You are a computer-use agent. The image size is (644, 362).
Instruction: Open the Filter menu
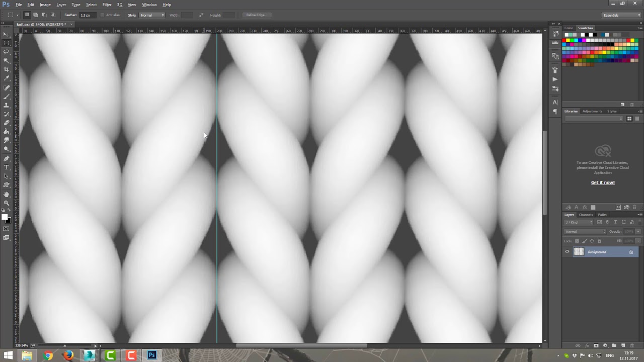tap(107, 5)
